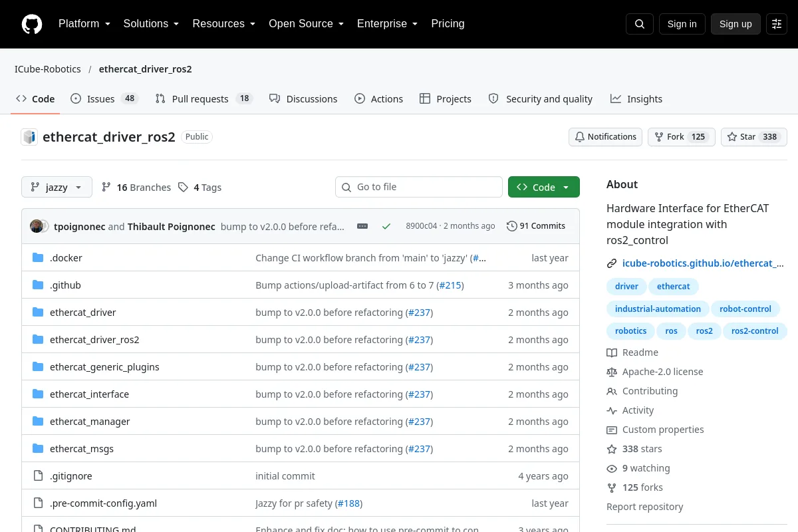Click the .gitignore file icon

click(38, 476)
